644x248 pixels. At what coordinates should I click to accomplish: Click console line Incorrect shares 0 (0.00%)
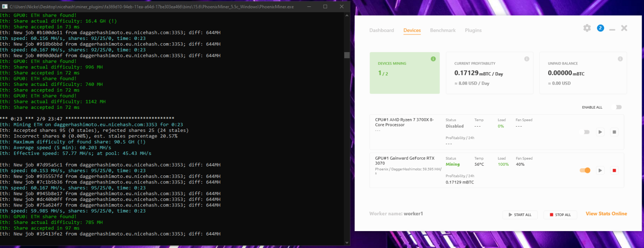point(89,136)
